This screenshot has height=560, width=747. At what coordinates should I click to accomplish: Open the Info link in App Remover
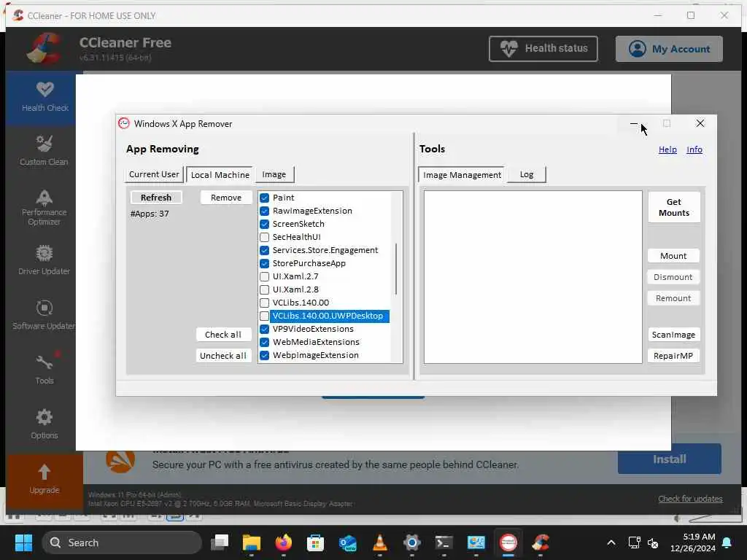tap(694, 149)
